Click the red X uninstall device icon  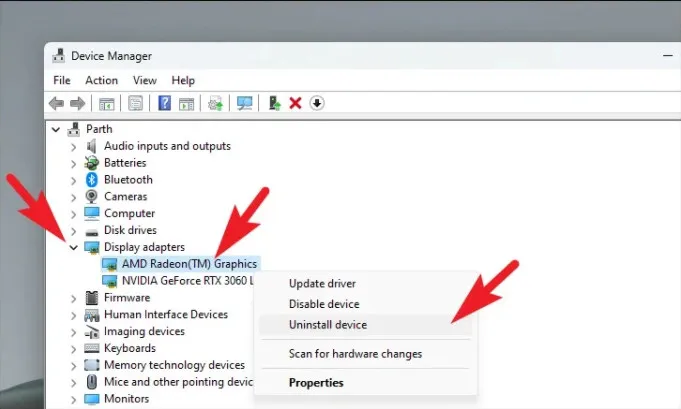point(295,103)
